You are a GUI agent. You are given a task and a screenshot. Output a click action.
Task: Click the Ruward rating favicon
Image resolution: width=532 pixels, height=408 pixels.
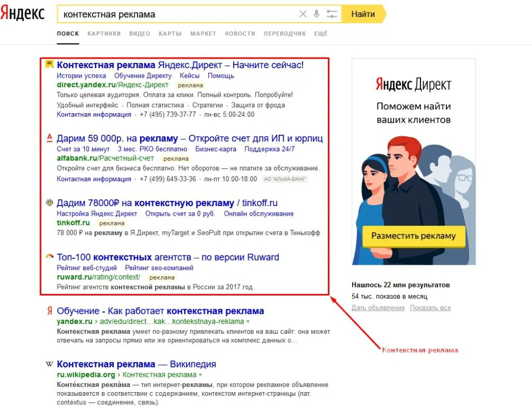click(x=50, y=256)
